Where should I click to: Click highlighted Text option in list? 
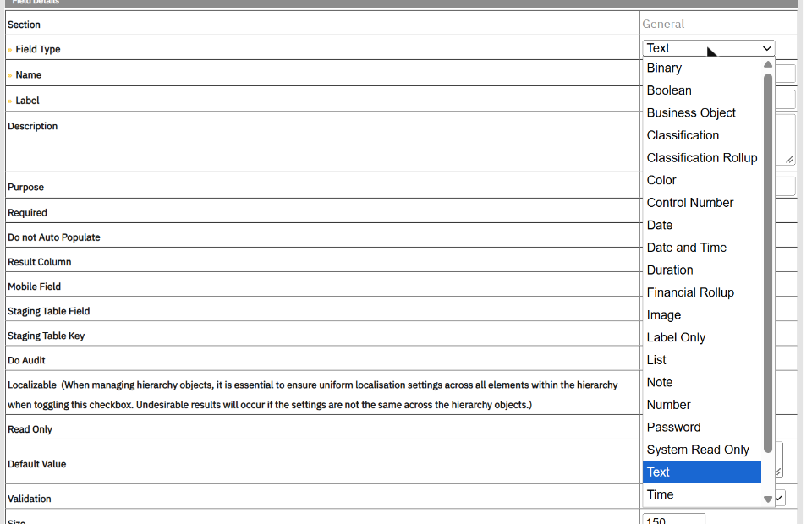(702, 472)
